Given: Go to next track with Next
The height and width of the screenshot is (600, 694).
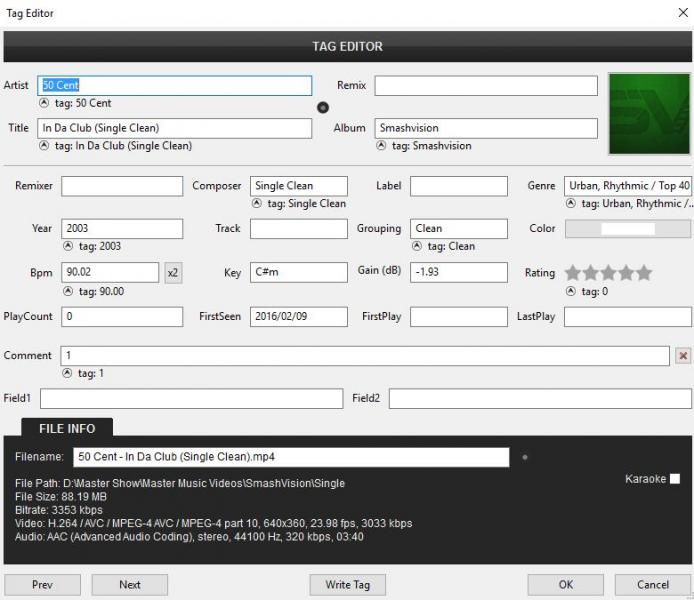Looking at the screenshot, I should tap(130, 585).
